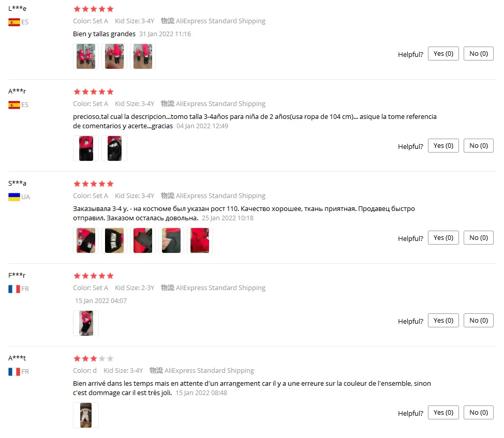
Task: Click the Ukraine flag icon beside S***a
Action: click(14, 197)
